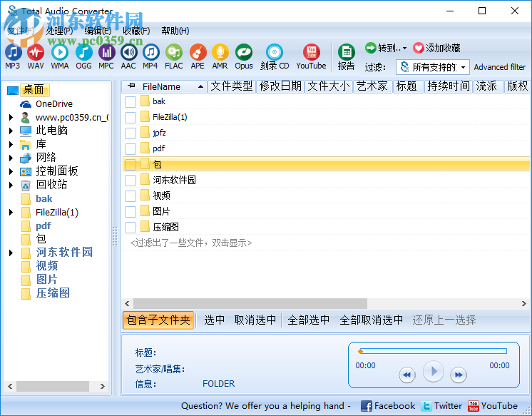The image size is (532, 416).
Task: Open the 处理(P) menu
Action: (x=60, y=31)
